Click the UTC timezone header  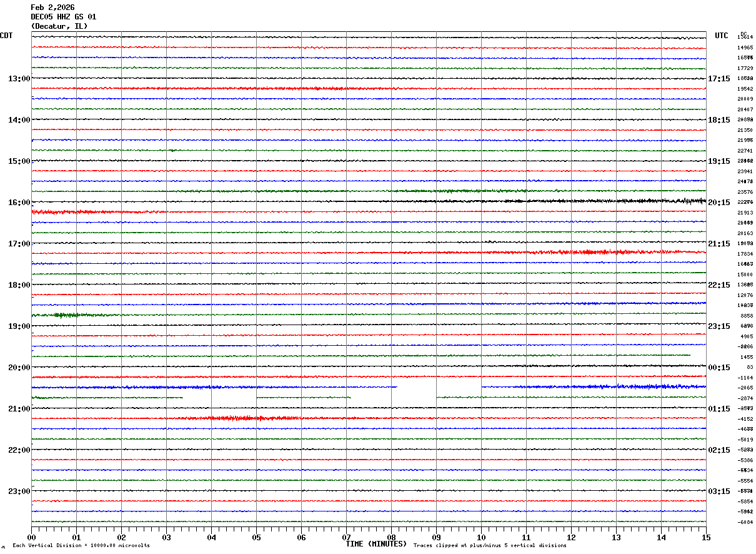click(722, 36)
